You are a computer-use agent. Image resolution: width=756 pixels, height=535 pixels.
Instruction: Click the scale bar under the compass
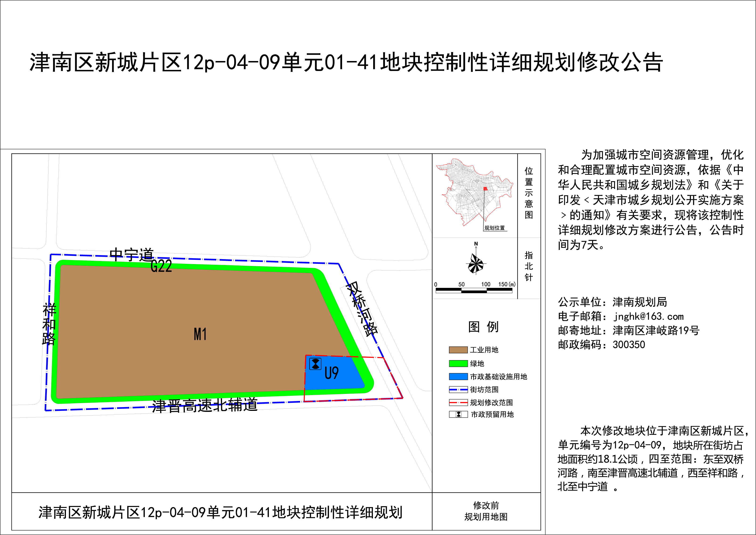(474, 290)
